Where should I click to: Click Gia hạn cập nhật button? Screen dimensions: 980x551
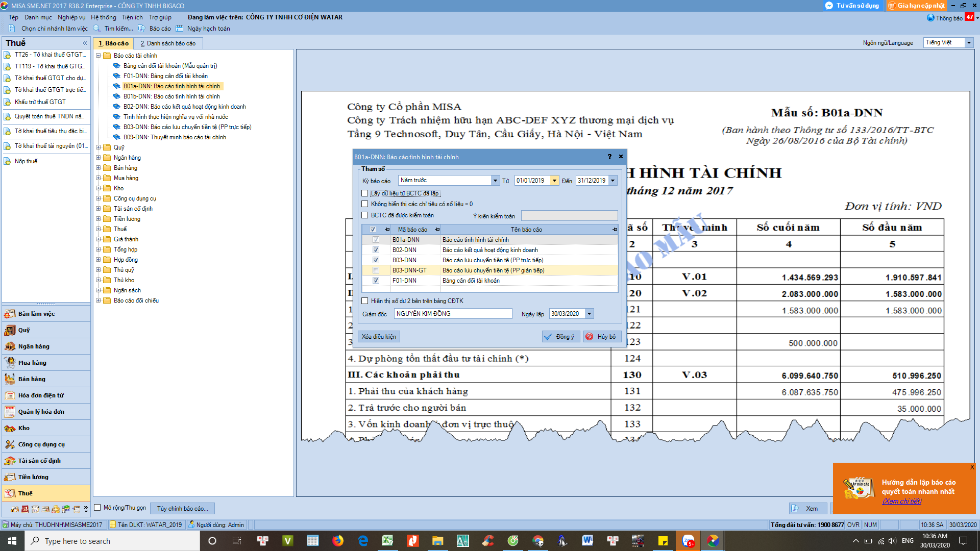[917, 6]
